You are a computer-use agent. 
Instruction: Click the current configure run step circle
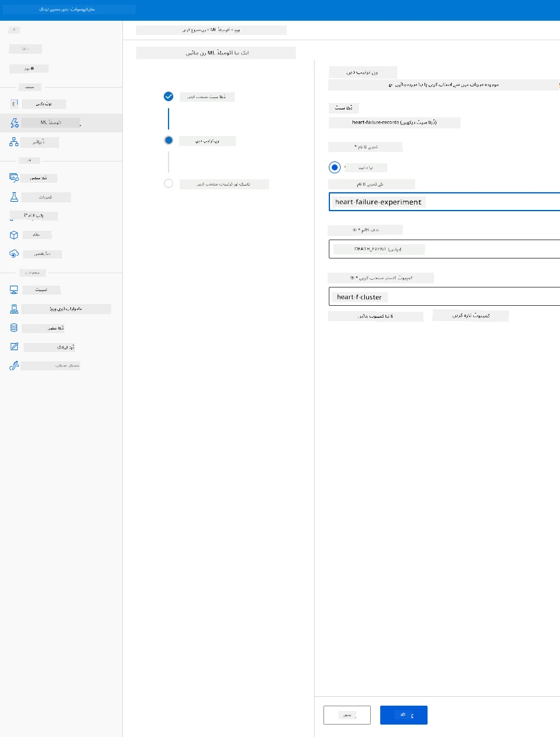pos(169,140)
